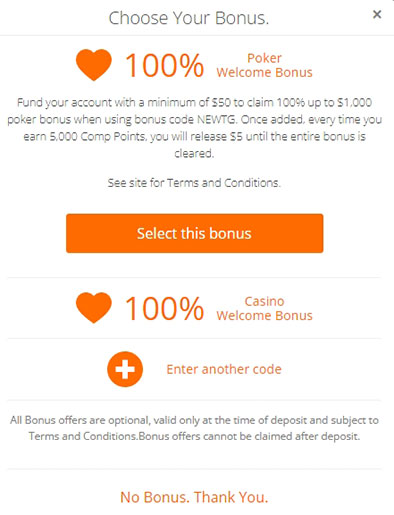Screen dimensions: 394x515
Task: Click the 'Fund your account' description line
Action: click(194, 102)
